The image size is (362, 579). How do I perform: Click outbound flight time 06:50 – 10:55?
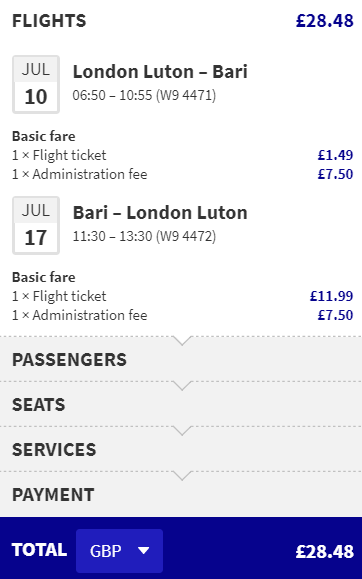(112, 95)
